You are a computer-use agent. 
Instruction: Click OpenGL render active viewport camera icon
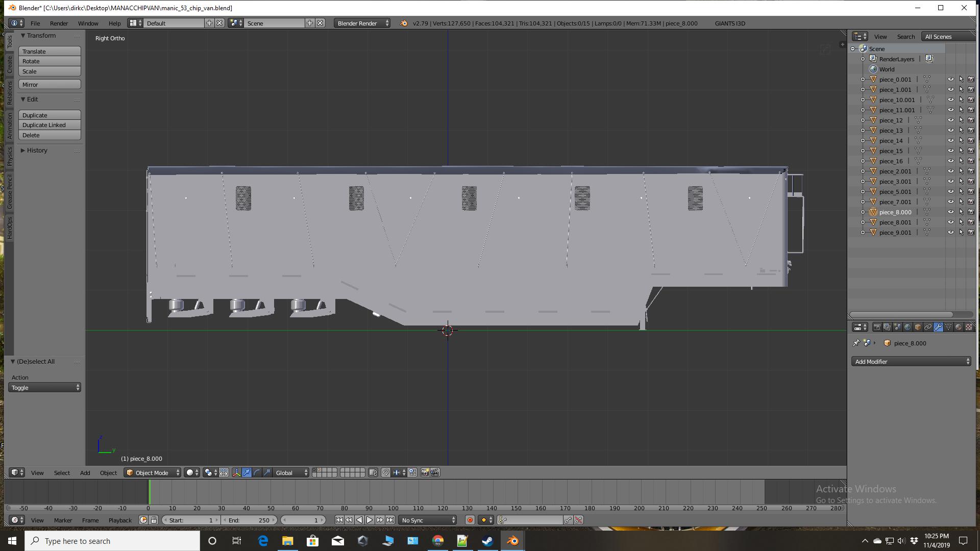(x=425, y=472)
